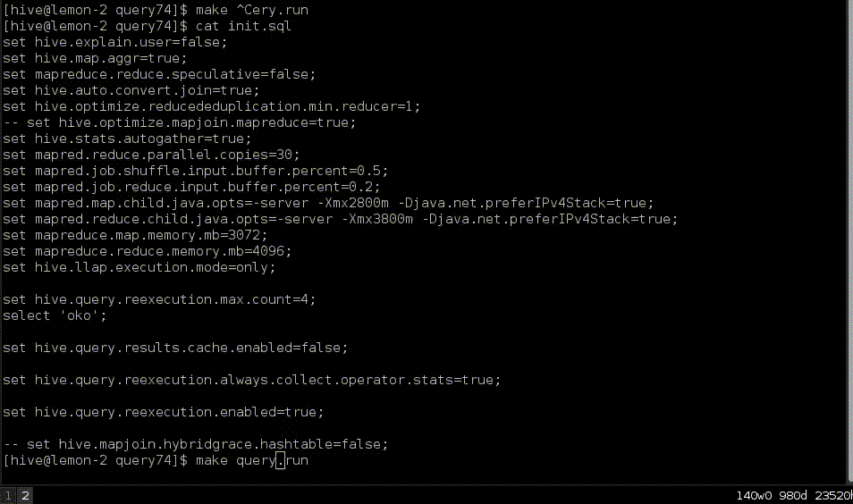Image resolution: width=853 pixels, height=504 pixels.
Task: Click 'set mapreduce.reduce.memory.mb=4096;' line
Action: (x=148, y=251)
